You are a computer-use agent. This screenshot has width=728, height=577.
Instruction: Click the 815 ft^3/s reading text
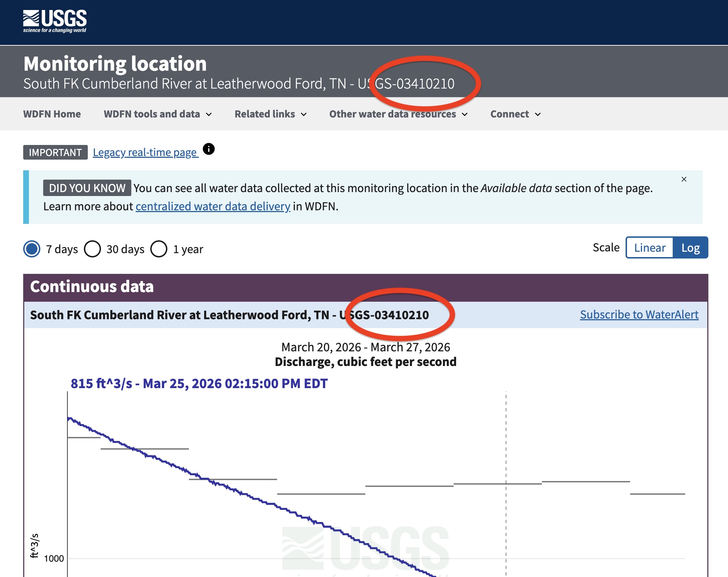coord(199,383)
